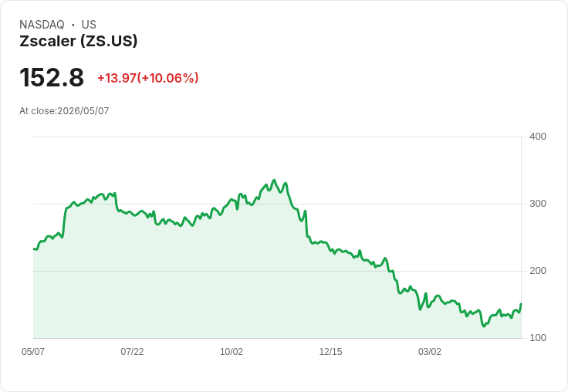Open the Zscaler (ZS.US) stock title

click(78, 41)
